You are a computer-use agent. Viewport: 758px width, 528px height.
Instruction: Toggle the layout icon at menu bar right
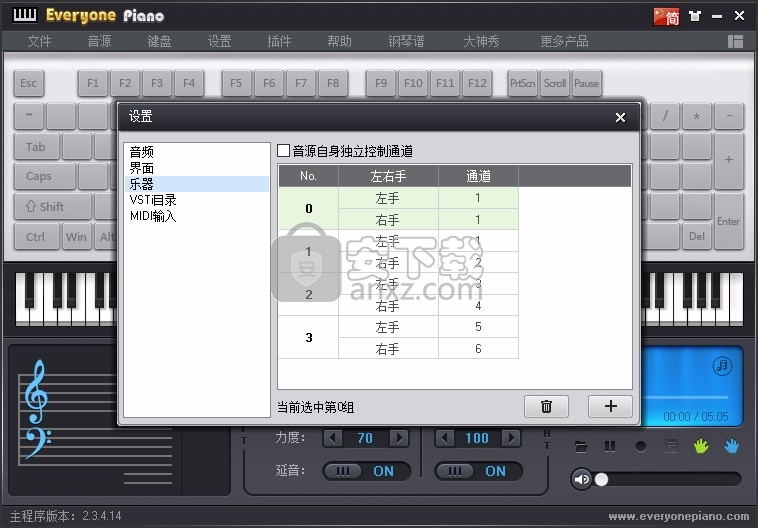(x=735, y=41)
